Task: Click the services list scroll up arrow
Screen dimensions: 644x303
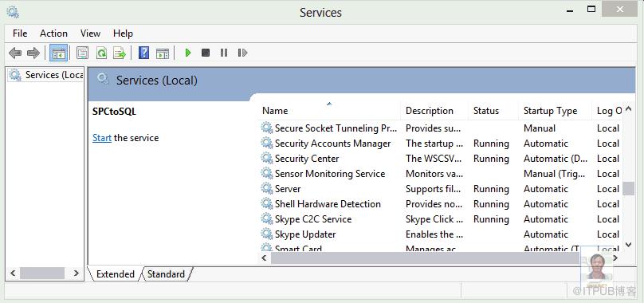Action: point(628,109)
